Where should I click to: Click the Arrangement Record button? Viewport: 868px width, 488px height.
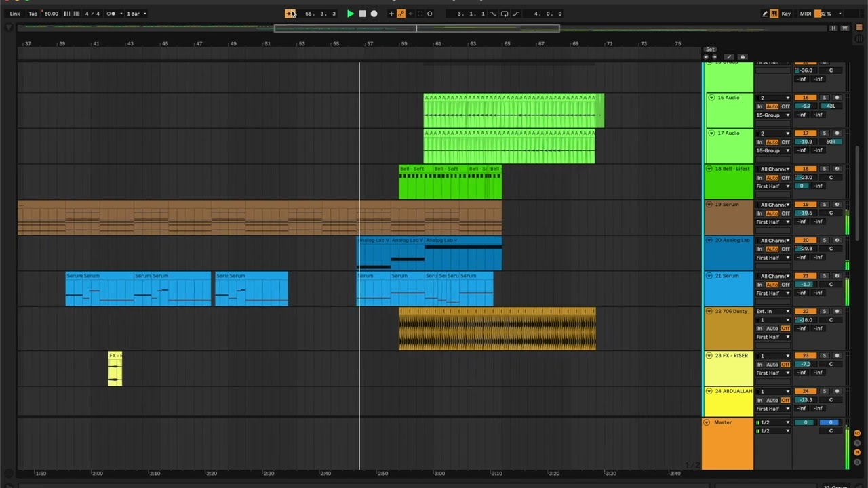pos(374,14)
